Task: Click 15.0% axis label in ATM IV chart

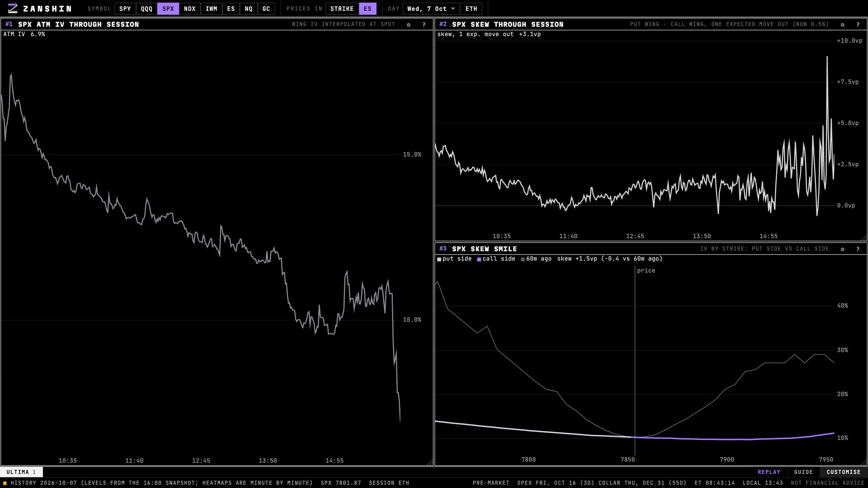Action: [412, 155]
